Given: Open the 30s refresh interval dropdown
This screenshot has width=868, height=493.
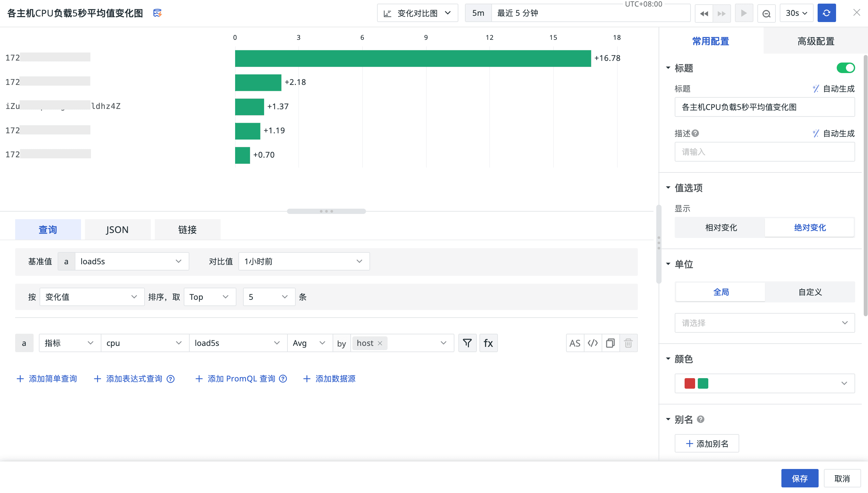Looking at the screenshot, I should tap(796, 13).
